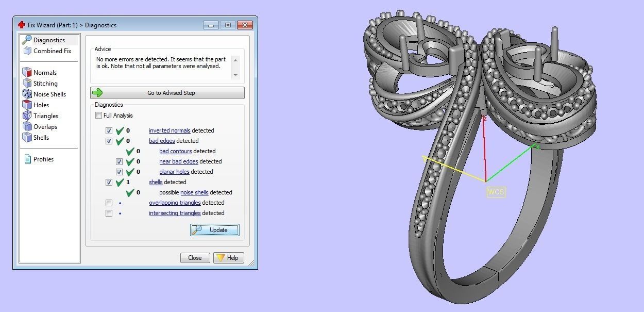Click the Stitching cube icon
Screen dimensions: 644x312
(x=27, y=83)
